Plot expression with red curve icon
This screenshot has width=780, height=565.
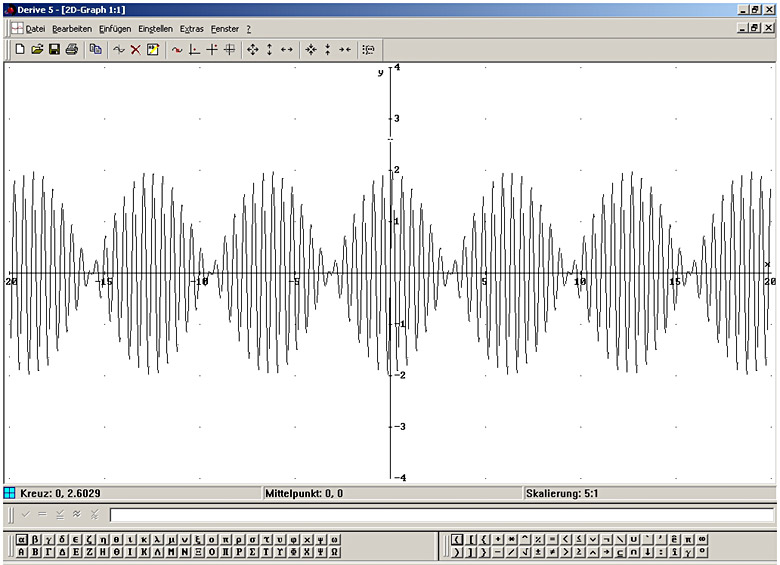pyautogui.click(x=177, y=49)
